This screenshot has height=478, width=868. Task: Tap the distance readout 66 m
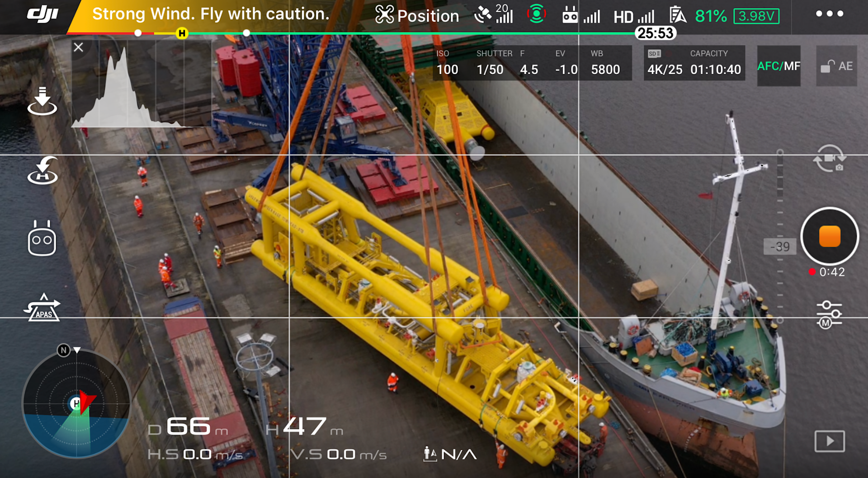(188, 426)
